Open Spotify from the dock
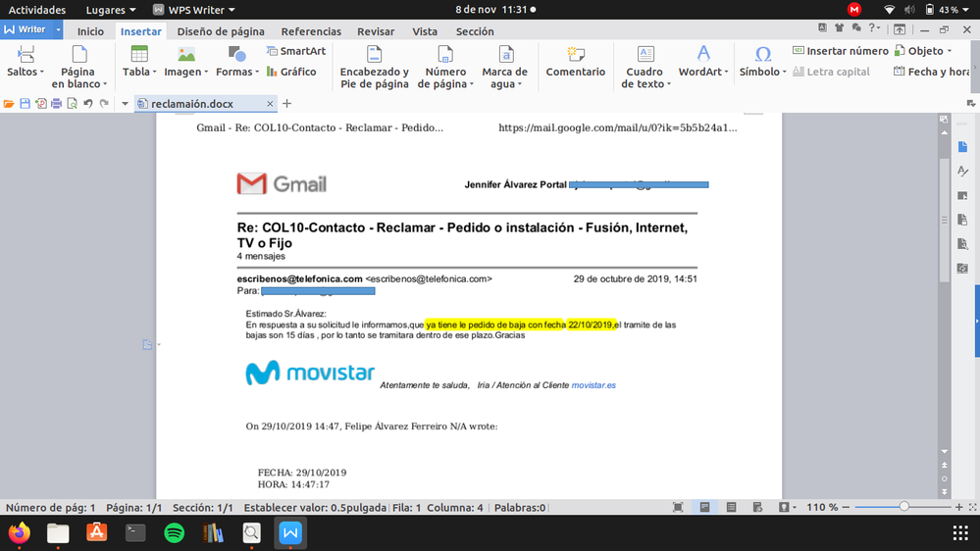Viewport: 980px width, 551px height. coord(174,532)
